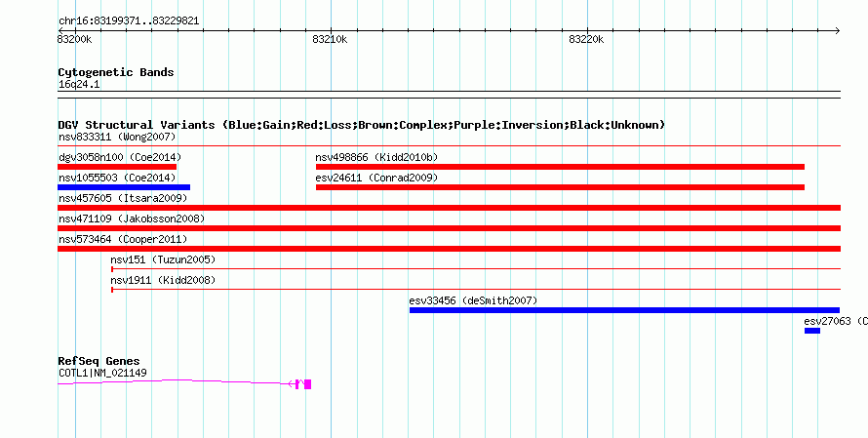The width and height of the screenshot is (868, 438).
Task: Click the 83200k ruler position label
Action: point(75,40)
